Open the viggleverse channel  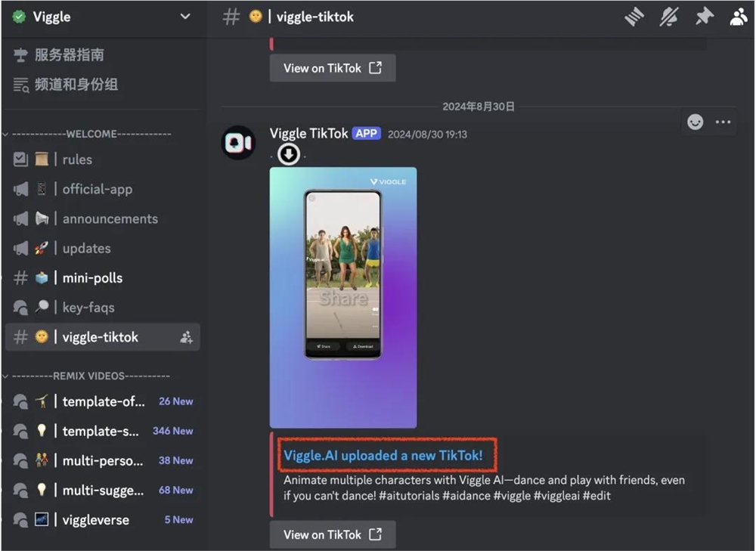[x=102, y=520]
